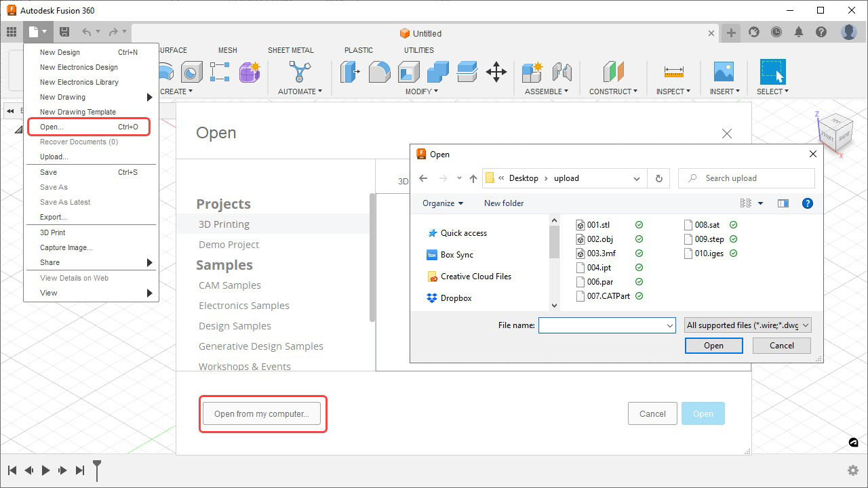Select the Combine modify tool

438,72
